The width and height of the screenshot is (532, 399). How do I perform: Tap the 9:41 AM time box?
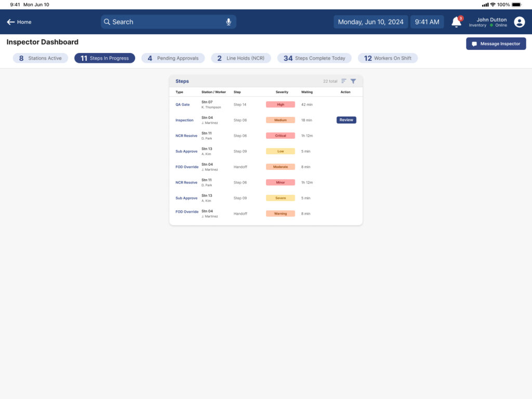[x=427, y=22]
